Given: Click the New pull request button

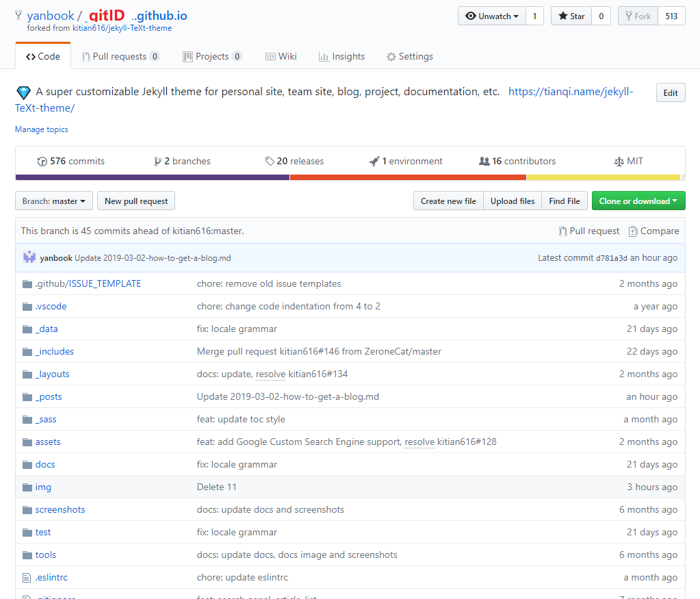Looking at the screenshot, I should (136, 201).
